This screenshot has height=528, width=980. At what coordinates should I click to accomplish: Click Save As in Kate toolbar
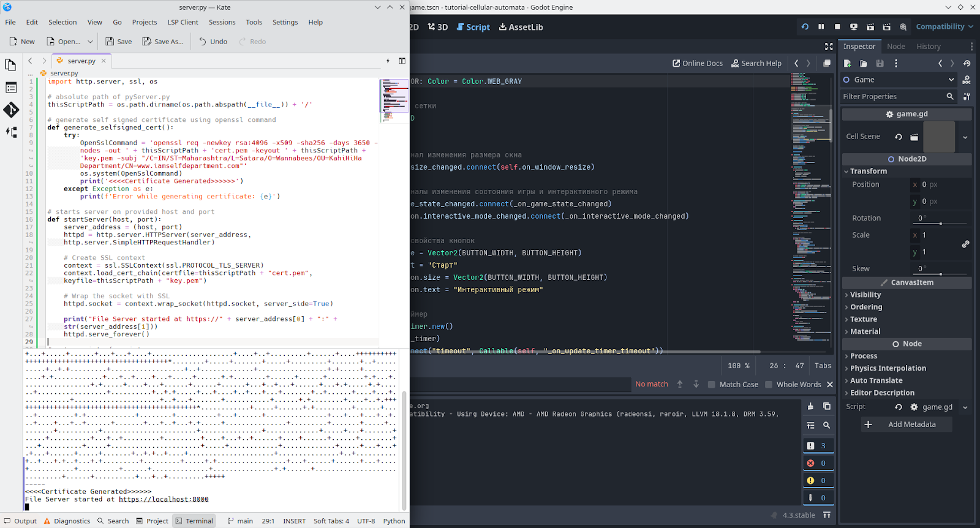click(163, 42)
